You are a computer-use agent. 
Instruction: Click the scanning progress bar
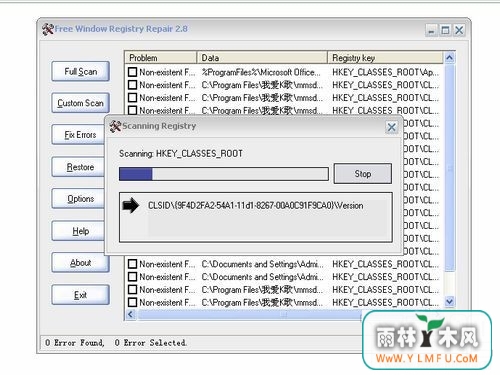pyautogui.click(x=224, y=174)
